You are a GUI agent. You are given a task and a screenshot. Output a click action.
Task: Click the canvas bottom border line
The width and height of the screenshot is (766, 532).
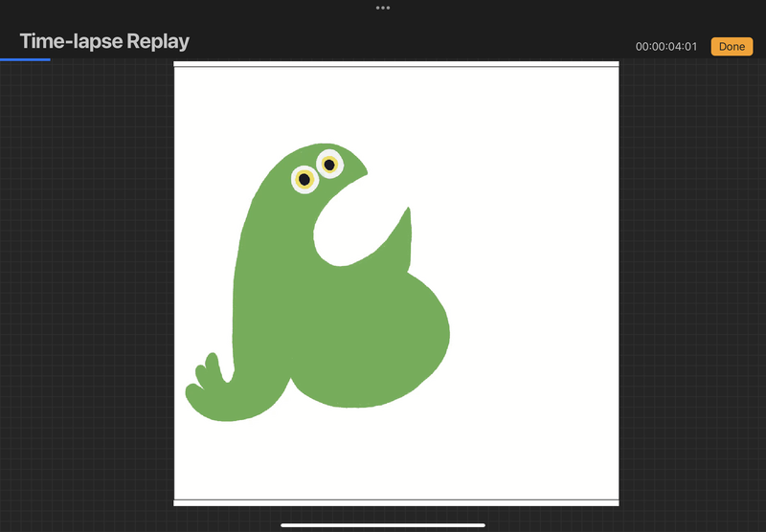395,499
